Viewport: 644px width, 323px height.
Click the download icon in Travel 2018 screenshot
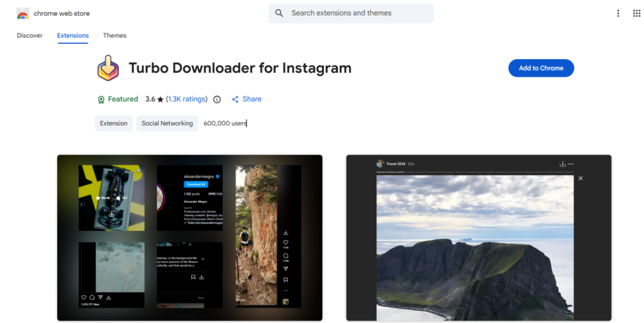(x=562, y=164)
